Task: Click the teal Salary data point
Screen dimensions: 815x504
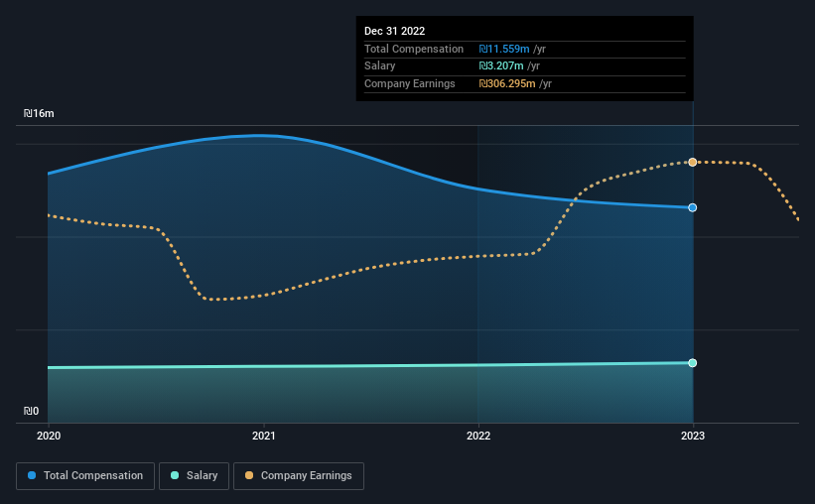Action: (x=692, y=363)
